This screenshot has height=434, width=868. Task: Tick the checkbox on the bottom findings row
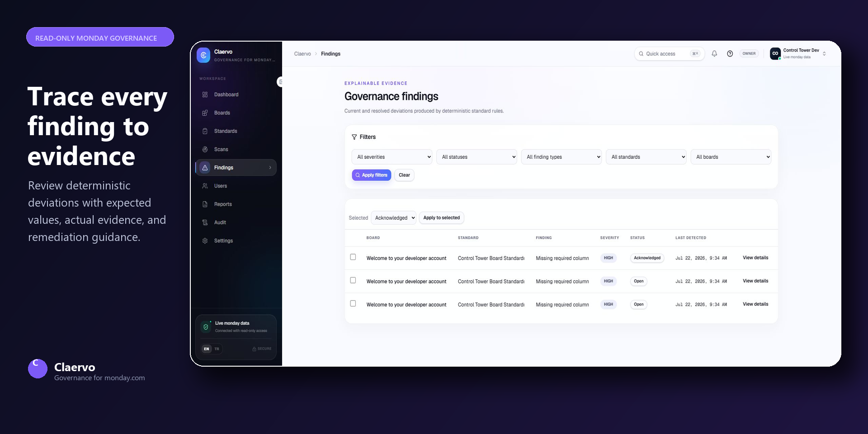point(353,303)
